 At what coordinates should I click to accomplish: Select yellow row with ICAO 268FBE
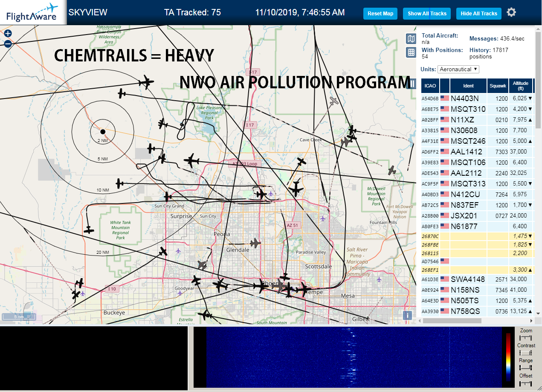coord(477,244)
